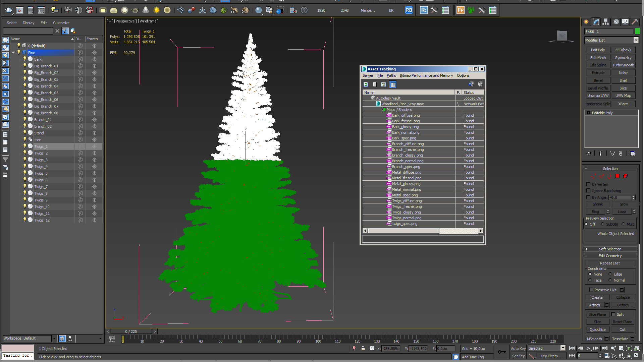Collapse the Edit Geometry rollout

(x=610, y=256)
